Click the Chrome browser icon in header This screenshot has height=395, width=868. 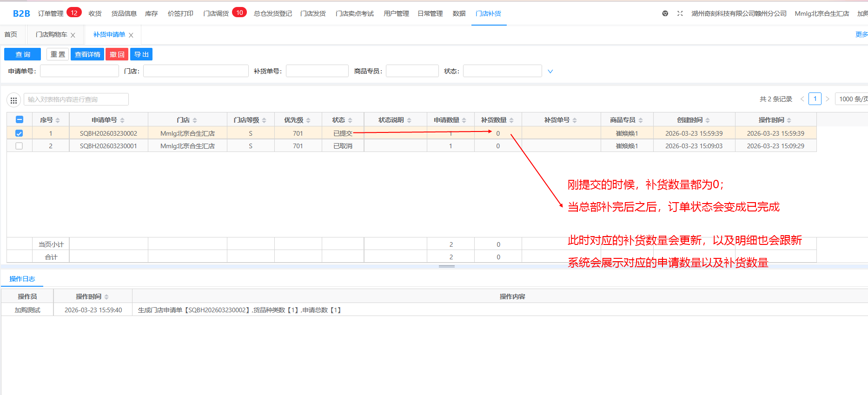tap(665, 13)
